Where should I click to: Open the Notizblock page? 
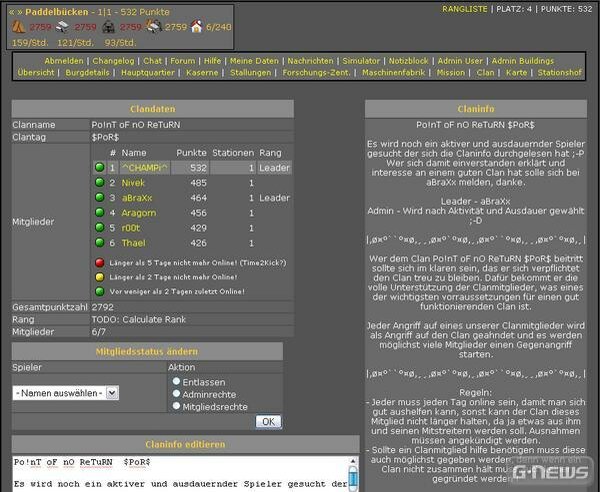(x=409, y=61)
